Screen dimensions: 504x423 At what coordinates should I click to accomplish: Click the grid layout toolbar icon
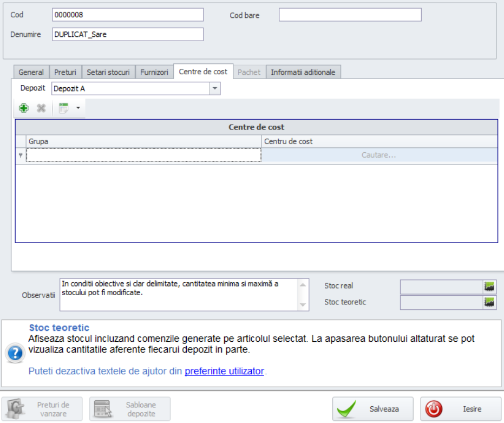(64, 108)
